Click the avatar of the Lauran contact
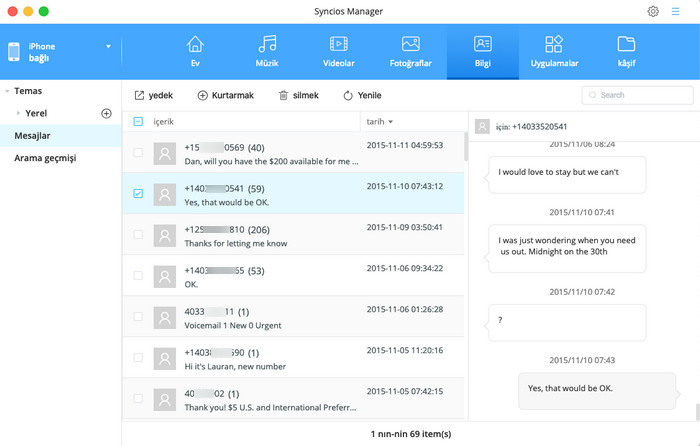700x446 pixels. [165, 359]
